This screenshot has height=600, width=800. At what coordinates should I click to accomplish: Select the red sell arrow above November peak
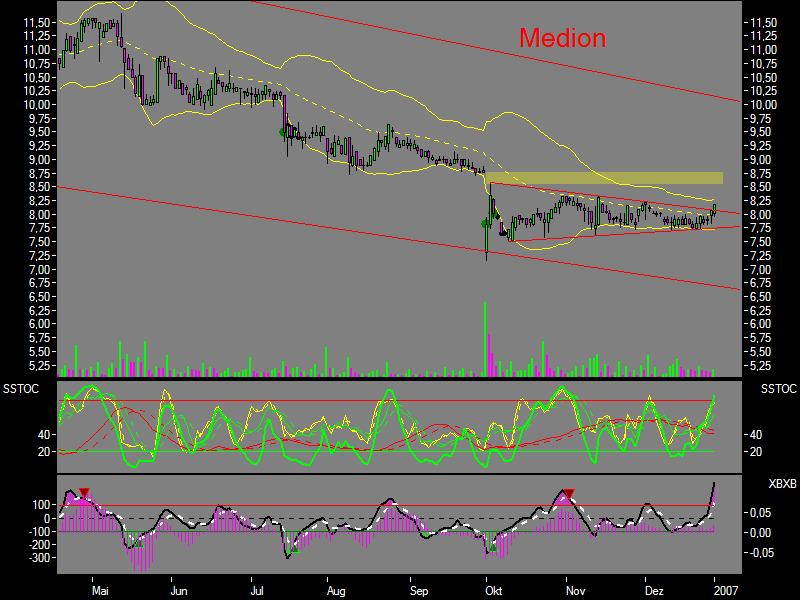571,493
